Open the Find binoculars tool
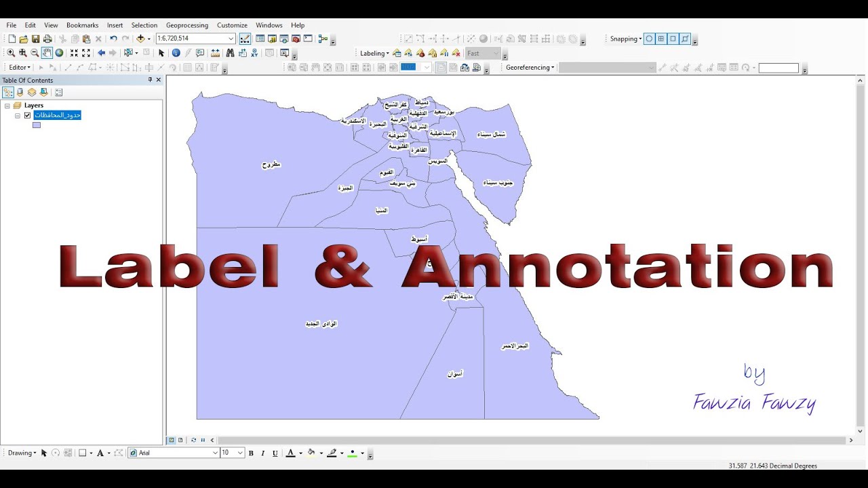The width and height of the screenshot is (868, 488). (x=231, y=53)
